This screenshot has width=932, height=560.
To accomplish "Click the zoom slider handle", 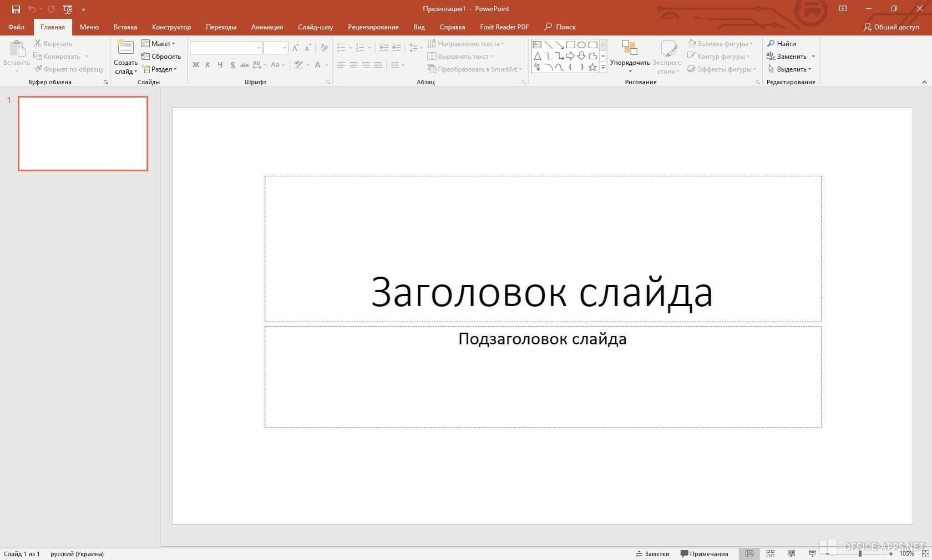I will [x=860, y=553].
